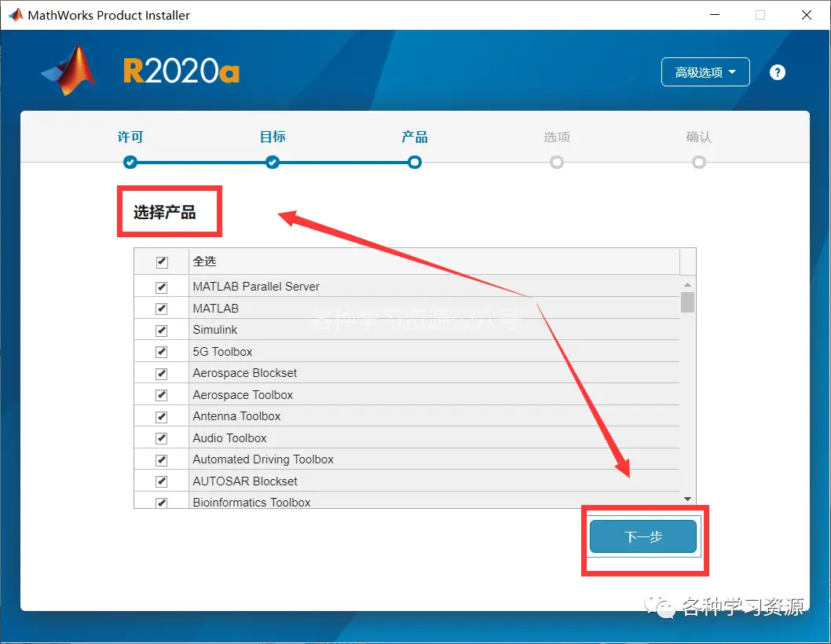Toggle the Bioinformatics Toolbox checkbox

pyautogui.click(x=162, y=503)
